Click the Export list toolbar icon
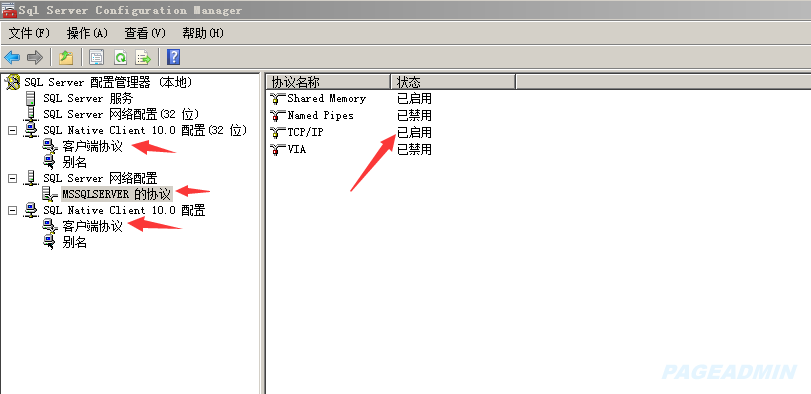Screen dimensions: 811x394 [143, 57]
